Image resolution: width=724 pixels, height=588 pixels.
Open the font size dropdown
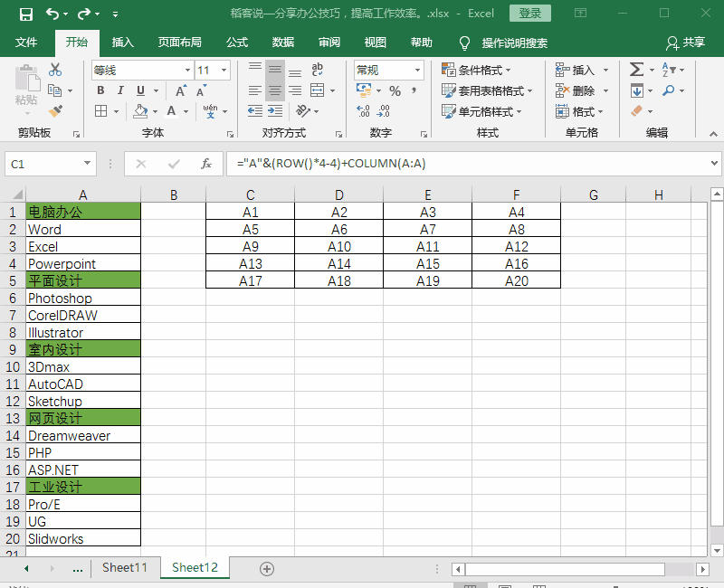224,71
